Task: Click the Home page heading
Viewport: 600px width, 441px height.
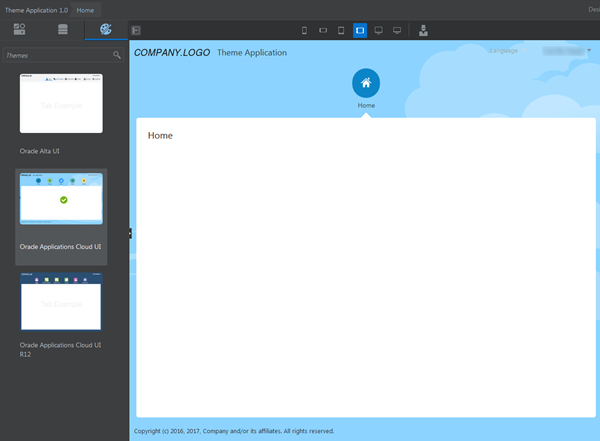Action: point(160,136)
